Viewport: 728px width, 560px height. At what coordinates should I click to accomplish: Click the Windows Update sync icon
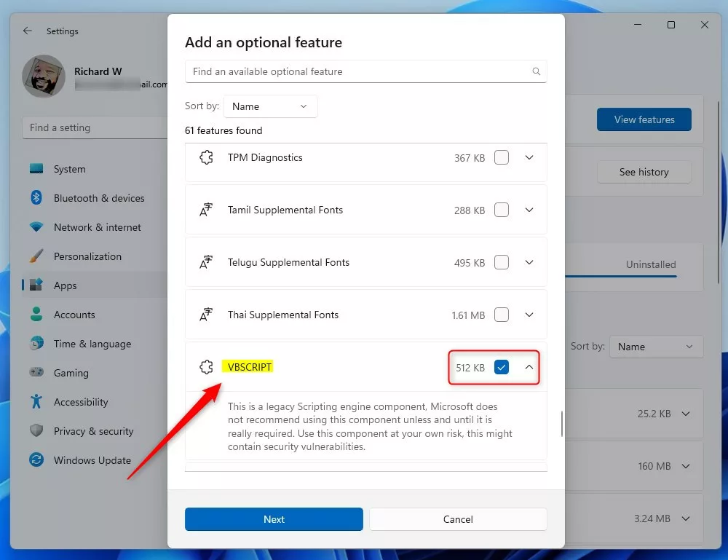click(36, 460)
